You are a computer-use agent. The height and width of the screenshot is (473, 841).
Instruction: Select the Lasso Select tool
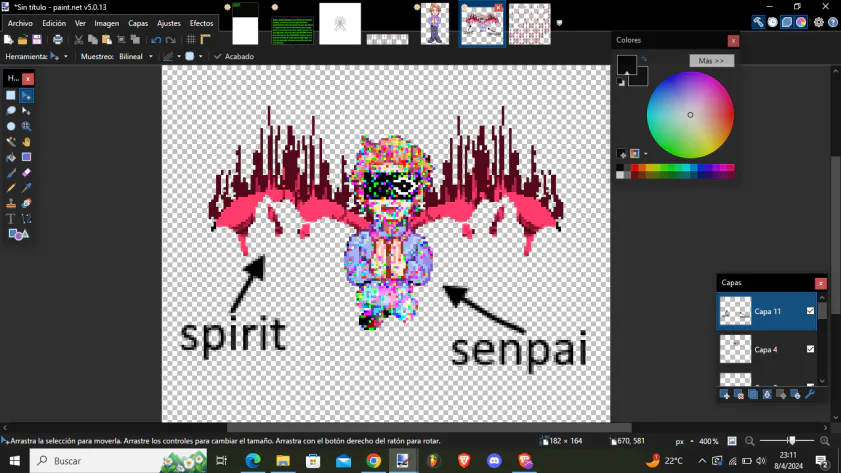(x=11, y=111)
